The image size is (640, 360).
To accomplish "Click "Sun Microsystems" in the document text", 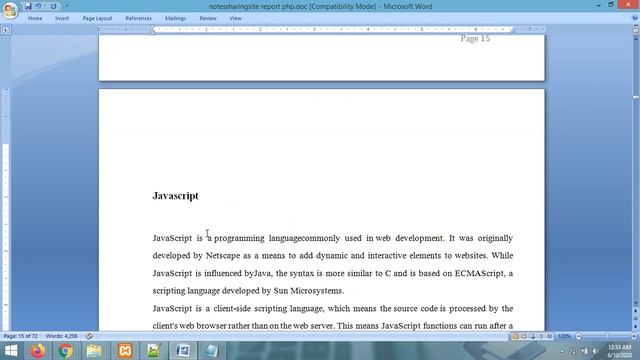I will click(x=308, y=291).
